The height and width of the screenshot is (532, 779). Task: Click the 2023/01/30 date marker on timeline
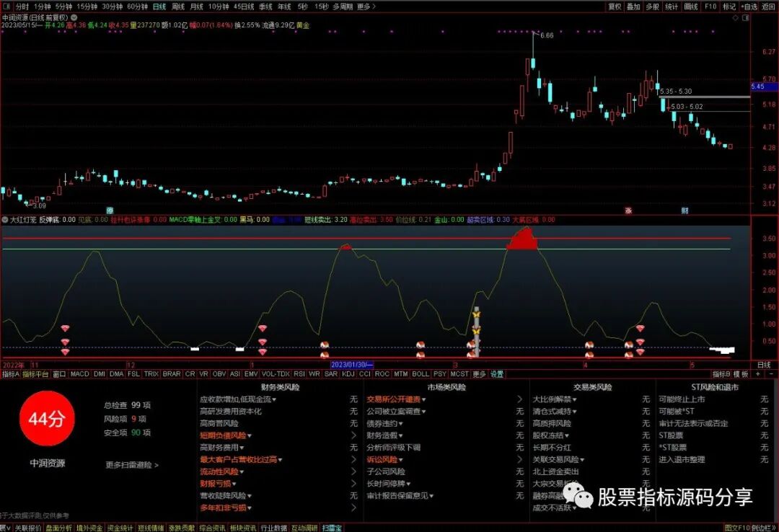click(352, 365)
